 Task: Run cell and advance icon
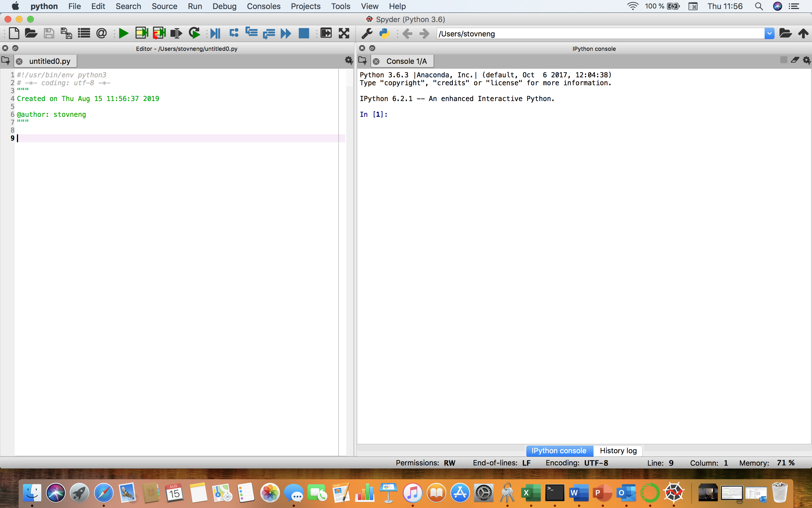159,33
